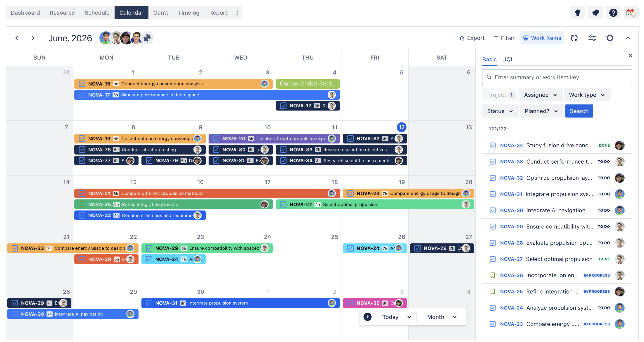Screen dimensions: 644x342
Task: Toggle checkbox on NOVA-16 calendar event
Action: pyautogui.click(x=82, y=84)
